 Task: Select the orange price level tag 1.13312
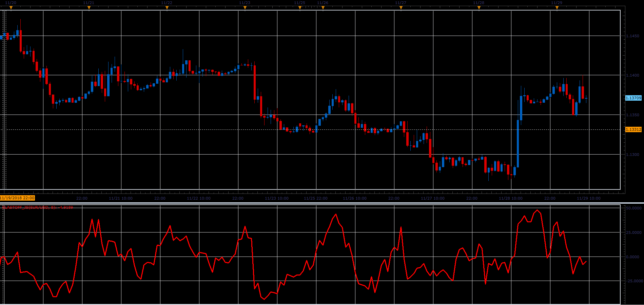tap(633, 129)
